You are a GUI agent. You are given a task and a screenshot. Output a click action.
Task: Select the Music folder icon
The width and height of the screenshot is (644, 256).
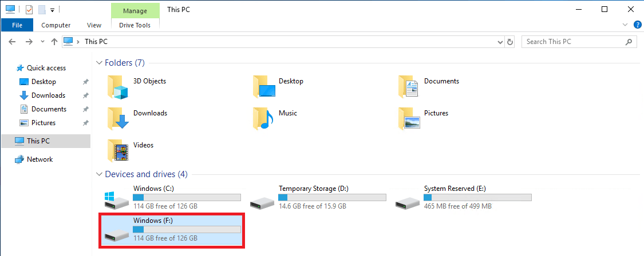pos(263,118)
